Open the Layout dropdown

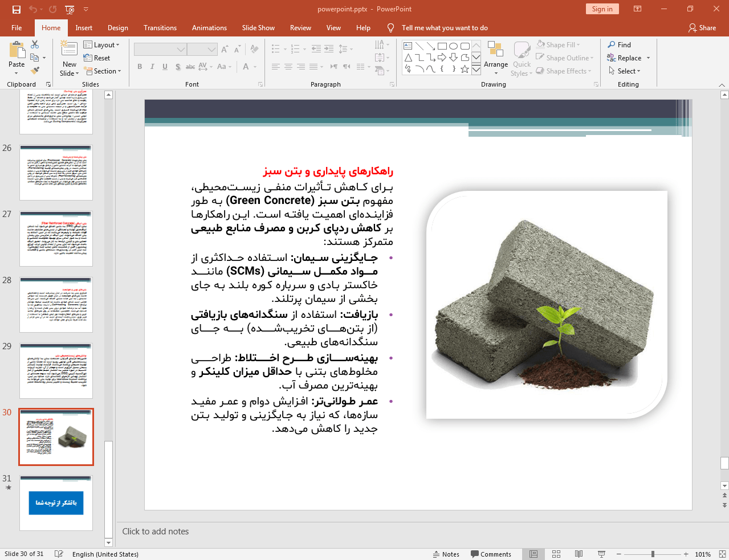tap(101, 44)
